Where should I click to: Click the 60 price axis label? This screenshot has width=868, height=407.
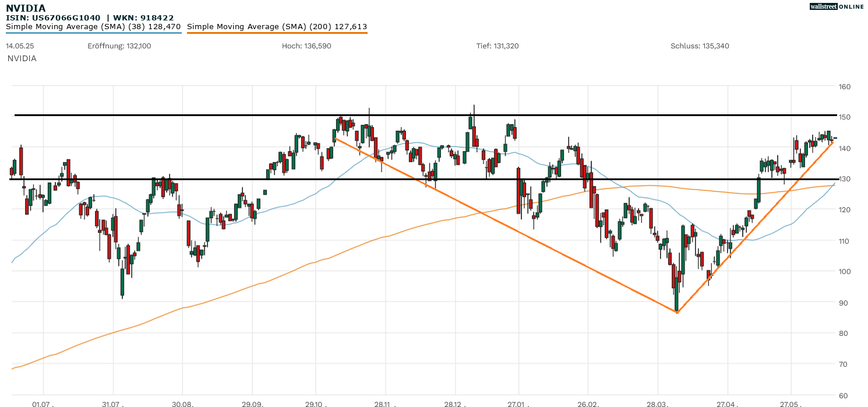[x=845, y=395]
